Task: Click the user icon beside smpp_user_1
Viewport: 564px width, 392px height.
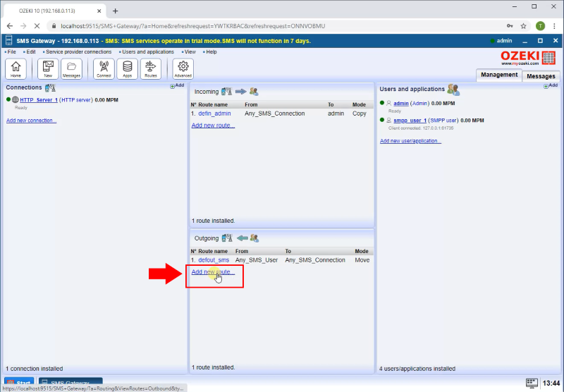Action: click(x=389, y=120)
